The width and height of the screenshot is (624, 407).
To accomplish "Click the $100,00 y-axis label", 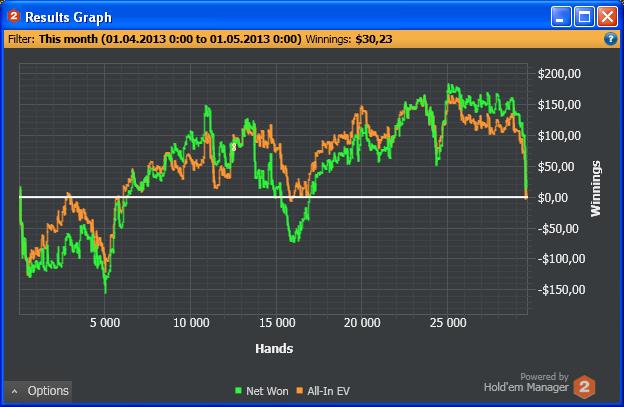I will pyautogui.click(x=559, y=136).
